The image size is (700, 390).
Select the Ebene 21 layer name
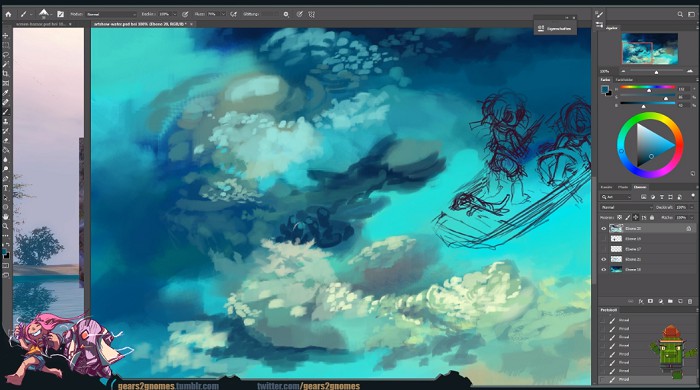tap(633, 259)
